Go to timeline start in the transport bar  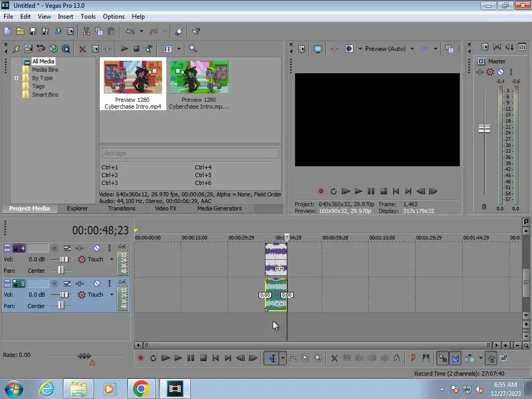[x=216, y=358]
